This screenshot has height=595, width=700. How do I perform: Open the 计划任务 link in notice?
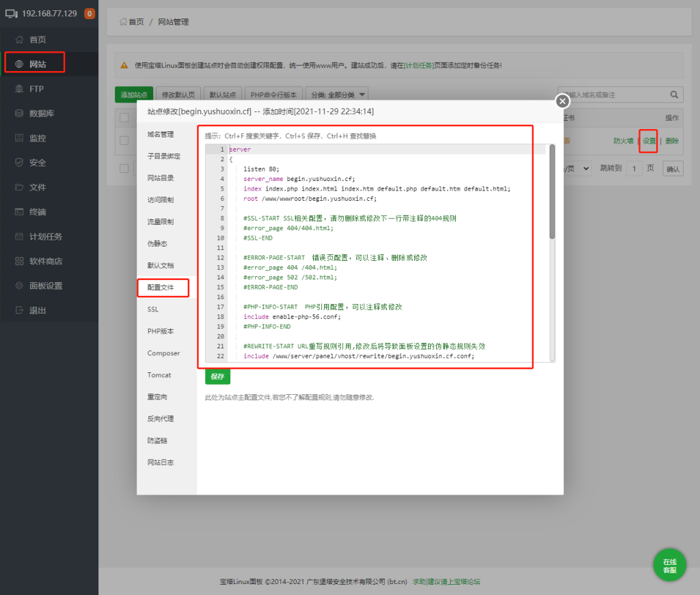418,66
